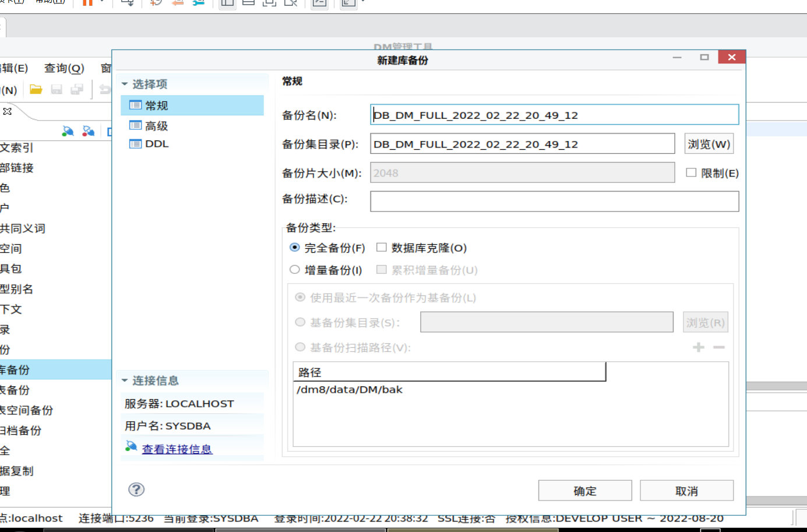
Task: Click the 当前登录:SYSDBA status bar entry
Action: click(211, 518)
